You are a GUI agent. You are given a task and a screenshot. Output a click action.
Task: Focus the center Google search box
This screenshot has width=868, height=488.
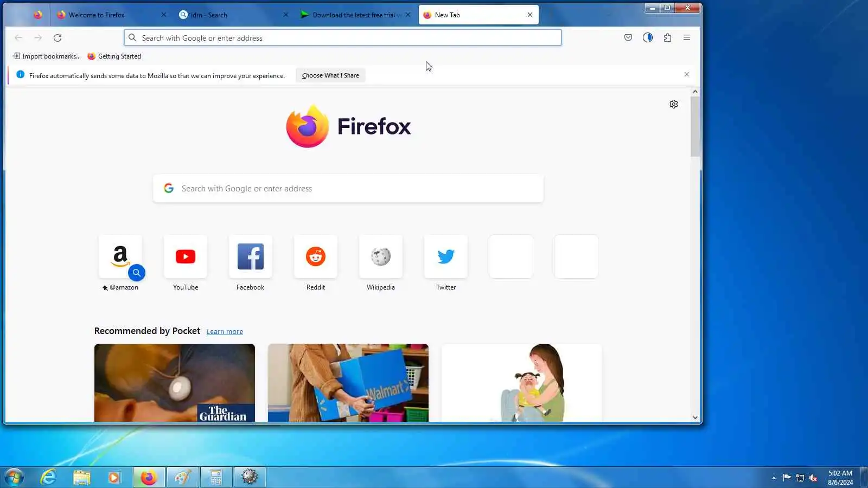pyautogui.click(x=348, y=189)
